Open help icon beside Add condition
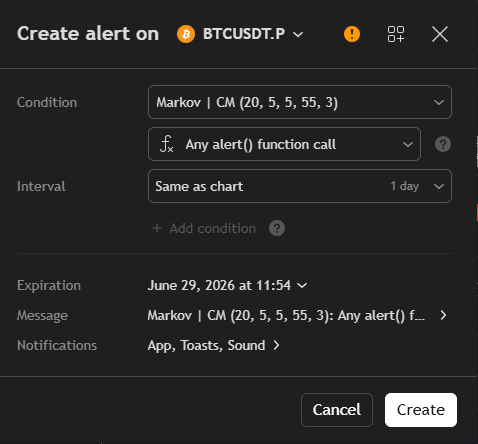Viewport: 478px width, 444px height. [277, 228]
